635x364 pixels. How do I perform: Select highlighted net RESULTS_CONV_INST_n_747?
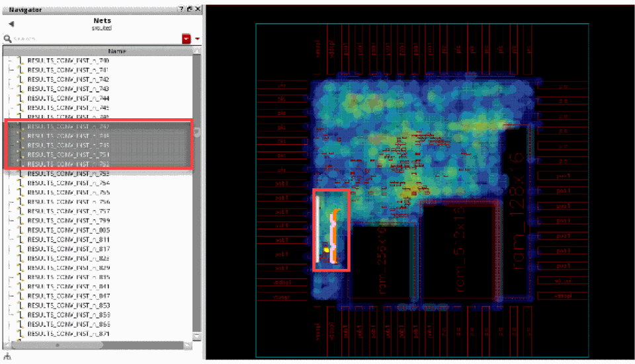tap(68, 127)
